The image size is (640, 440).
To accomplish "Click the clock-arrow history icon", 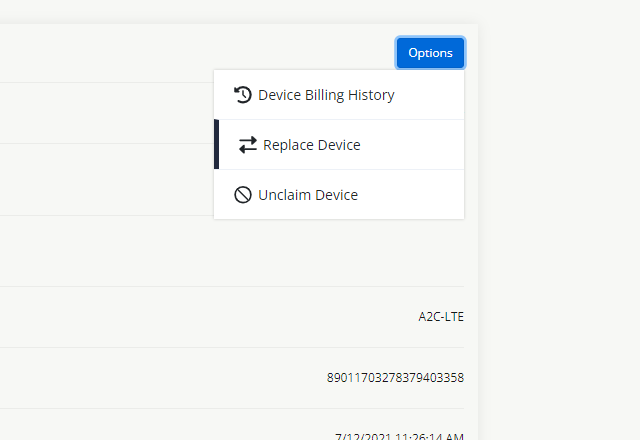I will point(242,95).
